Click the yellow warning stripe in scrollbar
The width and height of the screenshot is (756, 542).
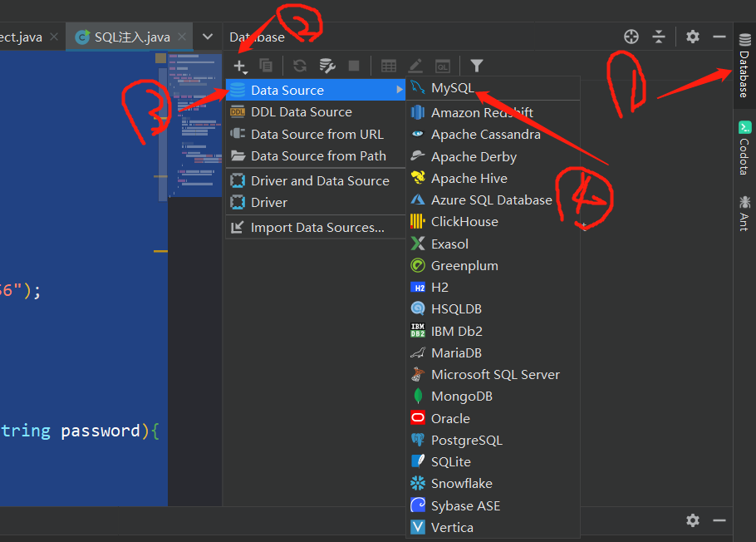160,251
